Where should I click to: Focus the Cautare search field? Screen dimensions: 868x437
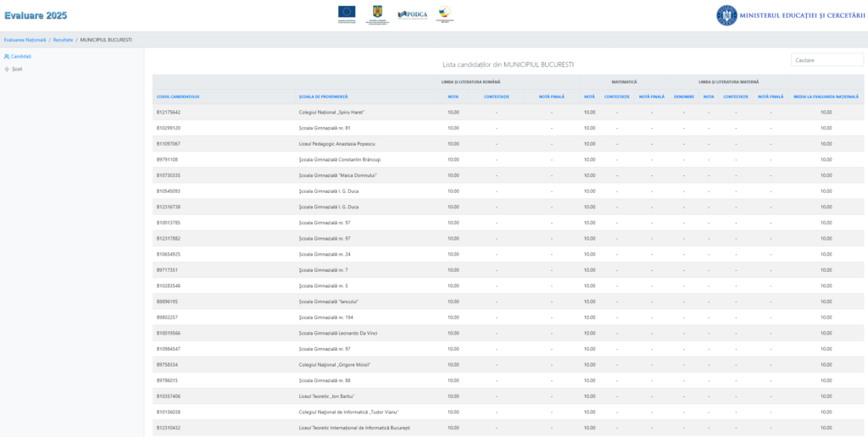[x=827, y=60]
